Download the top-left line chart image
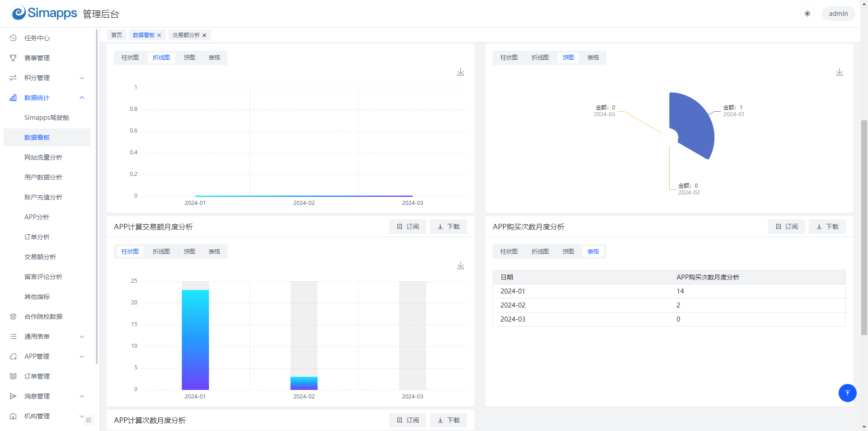Screen dimensions: 868x431 pos(461,72)
